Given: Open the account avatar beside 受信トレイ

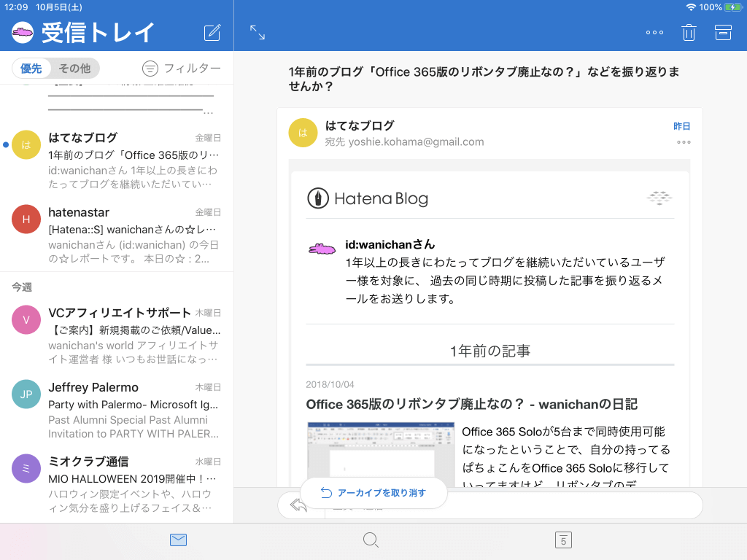Looking at the screenshot, I should click(x=23, y=32).
